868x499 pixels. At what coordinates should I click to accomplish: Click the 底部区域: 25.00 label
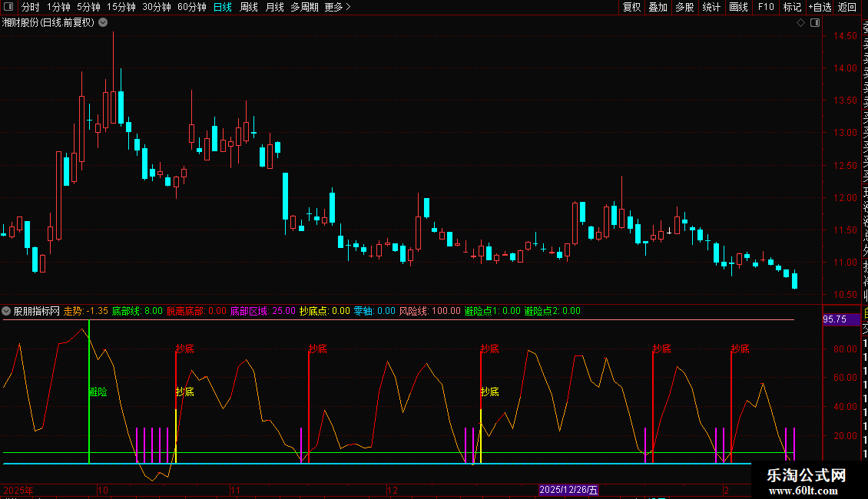(263, 311)
